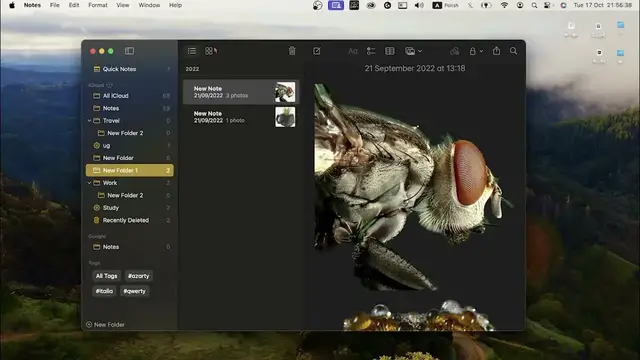Open the Google Notes folder
Image resolution: width=640 pixels, height=360 pixels.
[x=130, y=247]
